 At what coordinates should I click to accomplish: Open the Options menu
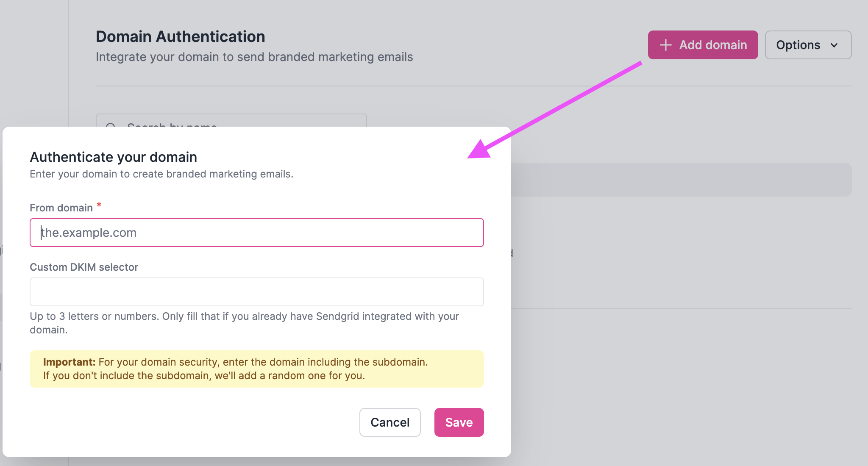click(x=807, y=45)
